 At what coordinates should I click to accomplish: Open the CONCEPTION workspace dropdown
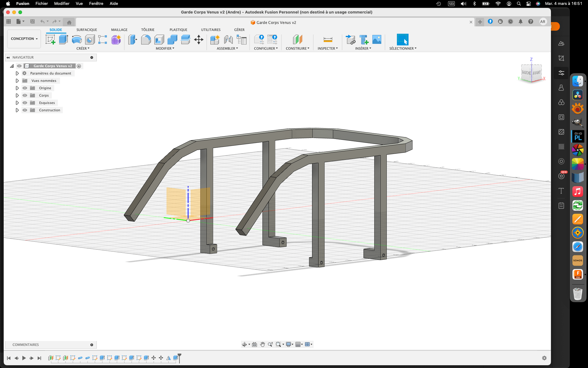click(24, 39)
